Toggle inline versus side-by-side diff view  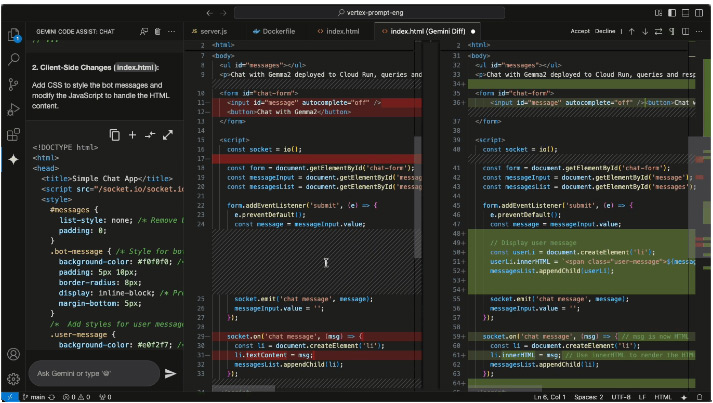685,31
